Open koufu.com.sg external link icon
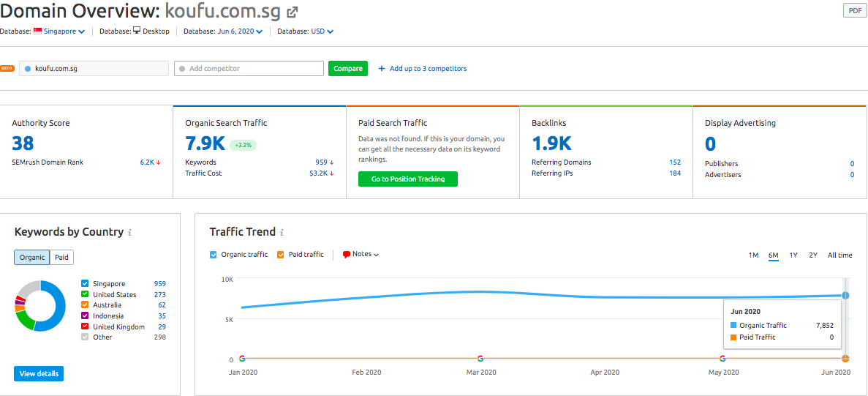Image resolution: width=868 pixels, height=396 pixels. point(293,12)
